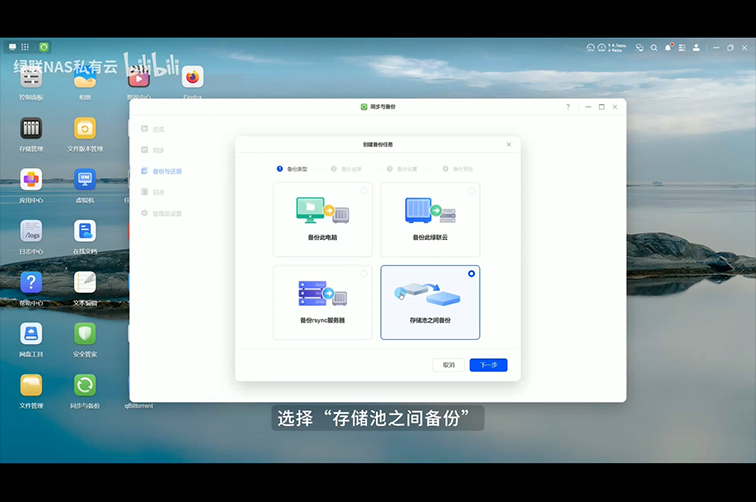Viewport: 756px width, 502px height.
Task: Click the 下一步 button
Action: [488, 365]
